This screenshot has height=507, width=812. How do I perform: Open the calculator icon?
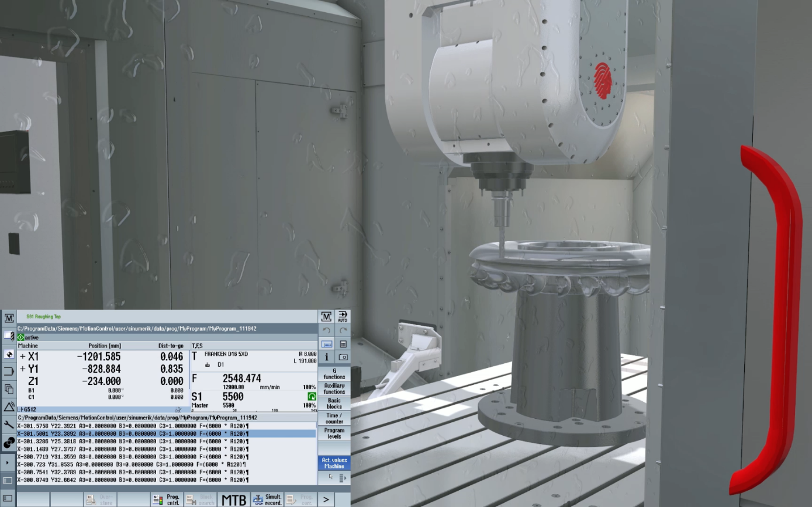343,344
